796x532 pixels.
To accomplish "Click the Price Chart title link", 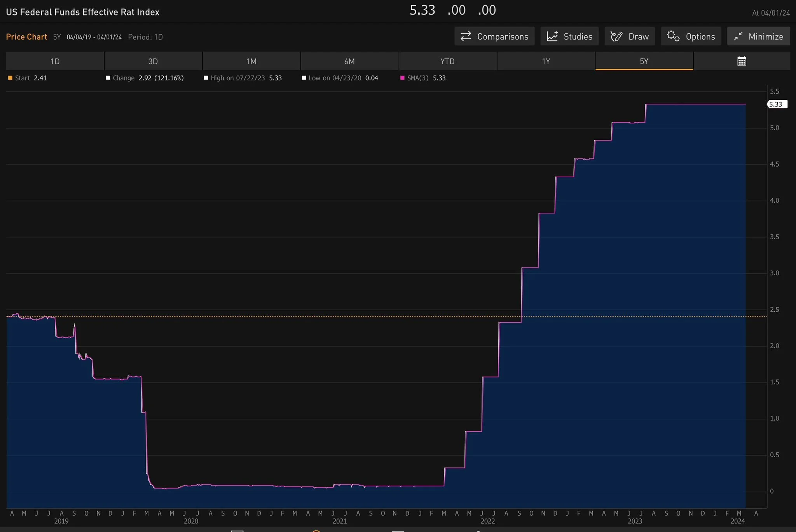I will pos(26,37).
